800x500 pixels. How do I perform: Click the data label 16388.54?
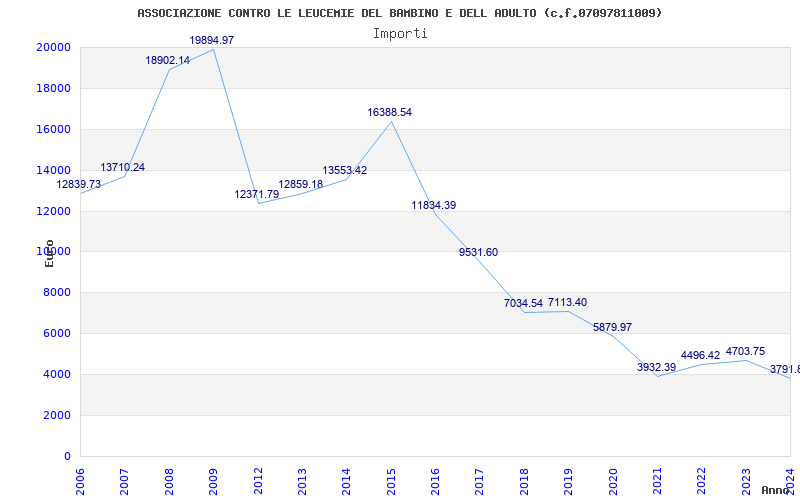389,112
